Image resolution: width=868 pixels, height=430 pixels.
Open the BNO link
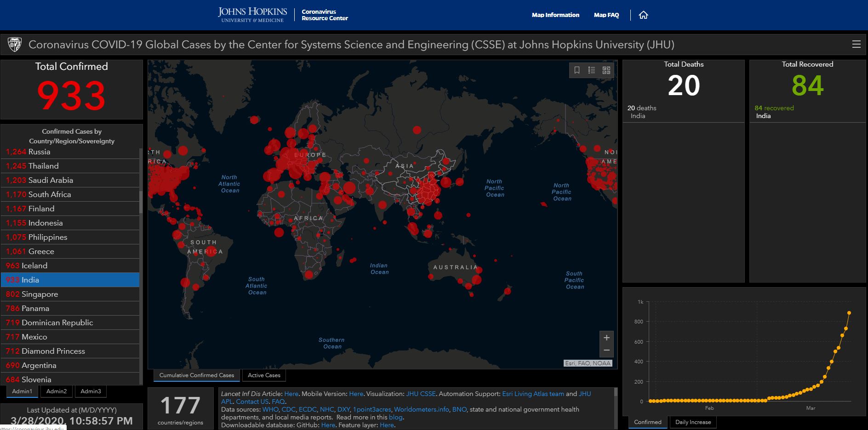tap(459, 409)
